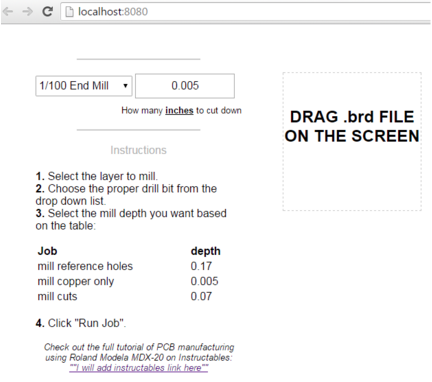
Task: Click the 0.17 depth value
Action: [201, 266]
